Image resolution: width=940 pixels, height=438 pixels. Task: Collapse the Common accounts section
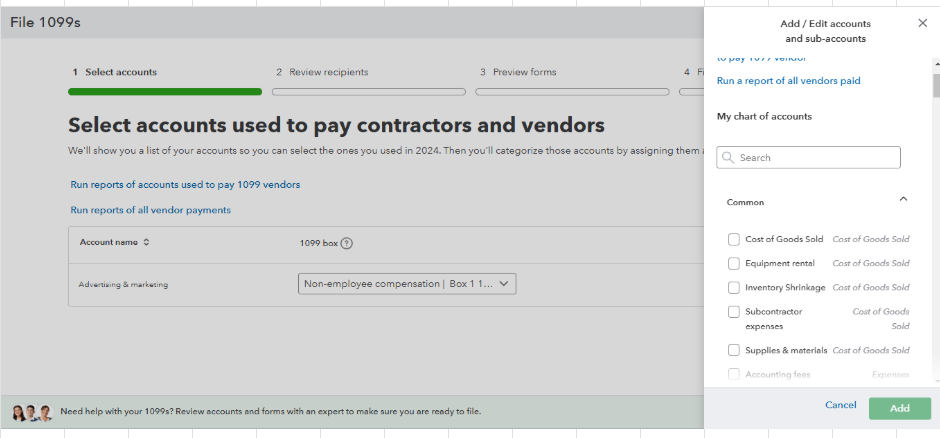coord(903,200)
